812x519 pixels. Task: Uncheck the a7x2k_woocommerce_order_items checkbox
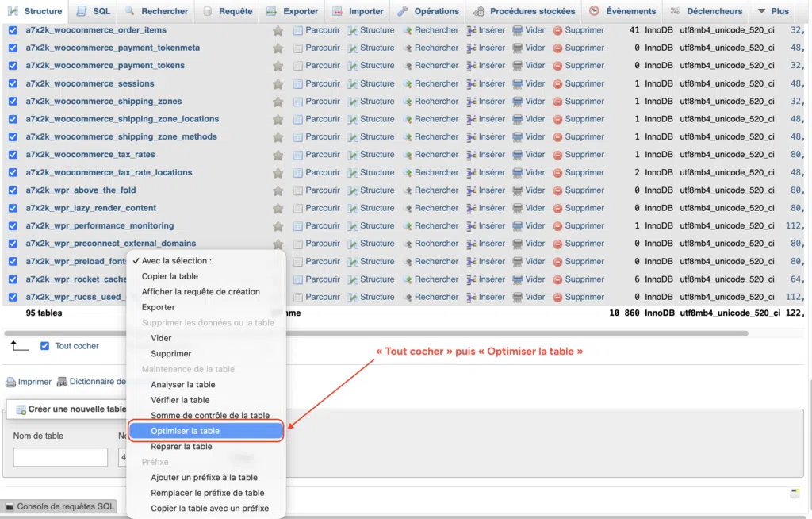tap(13, 31)
